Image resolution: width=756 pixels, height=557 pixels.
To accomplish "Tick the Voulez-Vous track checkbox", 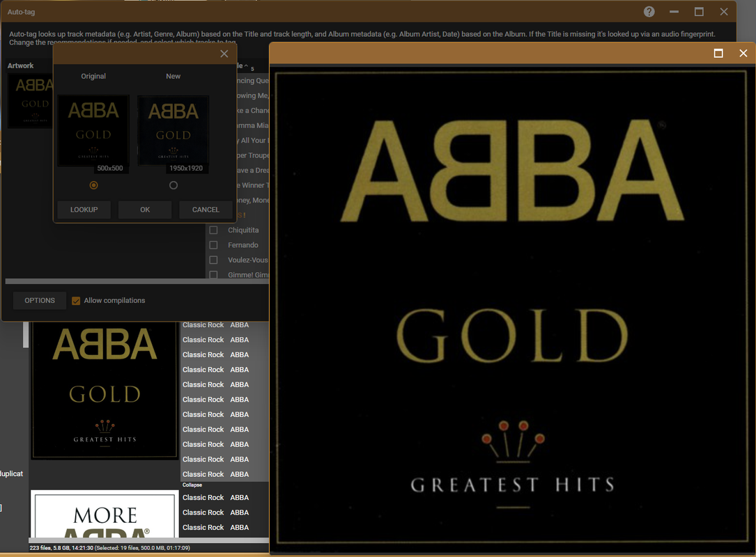I will (214, 260).
